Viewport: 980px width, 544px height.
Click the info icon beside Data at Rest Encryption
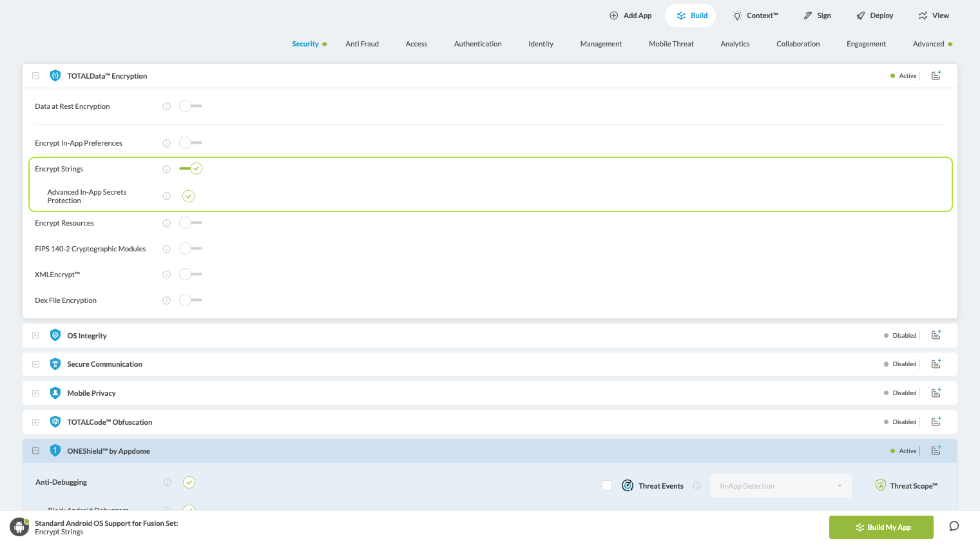(x=166, y=106)
